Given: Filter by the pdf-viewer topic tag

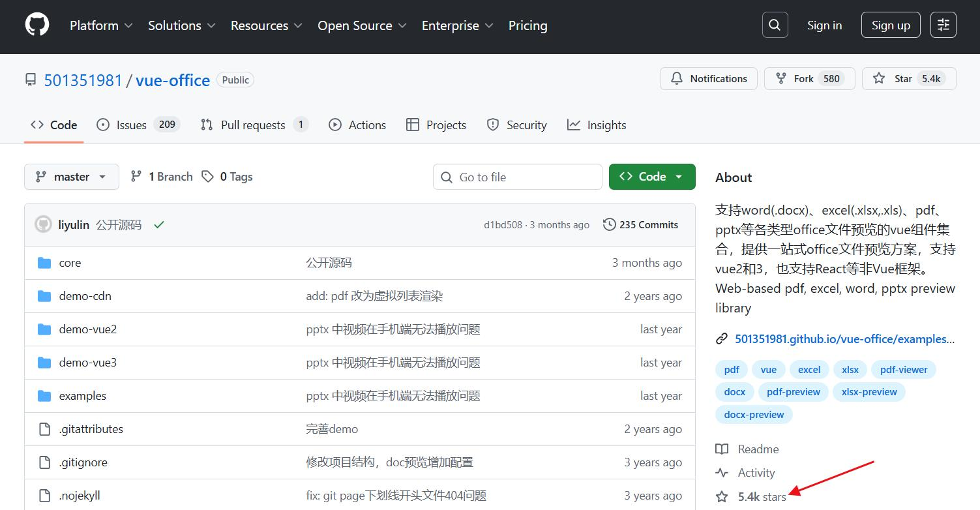Looking at the screenshot, I should (x=904, y=370).
